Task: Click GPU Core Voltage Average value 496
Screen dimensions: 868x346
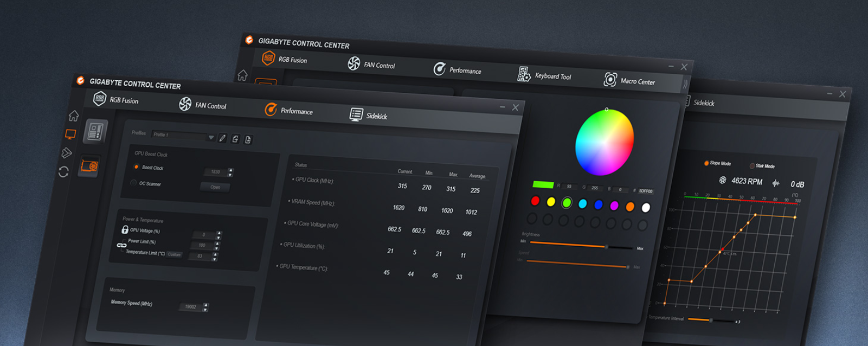Action: point(467,234)
